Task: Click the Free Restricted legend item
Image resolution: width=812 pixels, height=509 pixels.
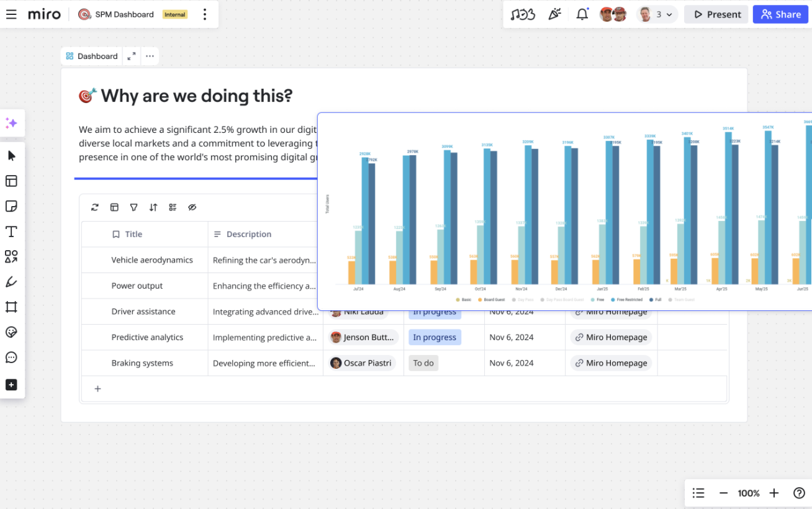Action: [x=628, y=300]
